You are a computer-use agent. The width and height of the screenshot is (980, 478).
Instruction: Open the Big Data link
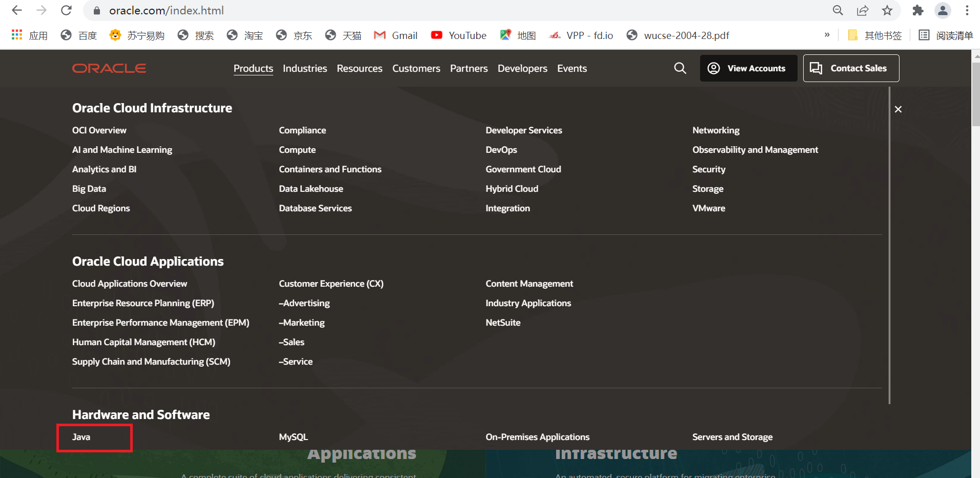pyautogui.click(x=89, y=189)
